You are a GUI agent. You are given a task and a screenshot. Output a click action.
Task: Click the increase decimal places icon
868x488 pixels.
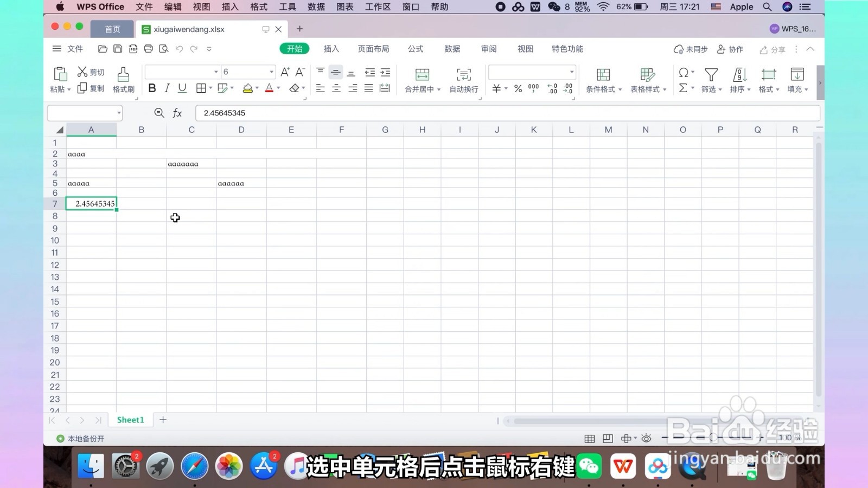tap(552, 88)
